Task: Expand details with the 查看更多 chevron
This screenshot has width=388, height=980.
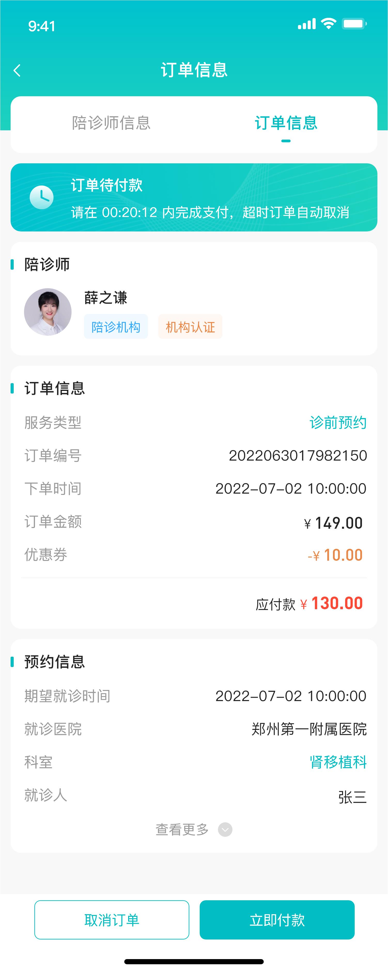Action: [225, 829]
